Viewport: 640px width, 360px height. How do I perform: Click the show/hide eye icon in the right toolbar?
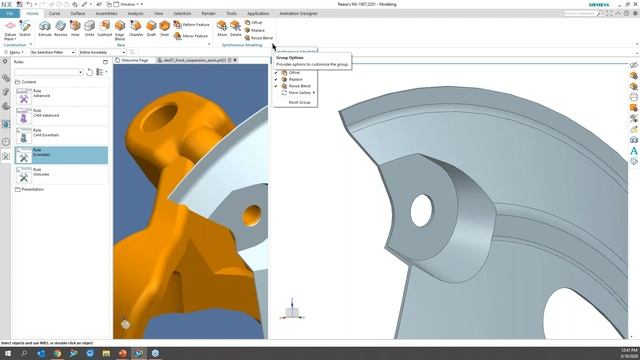633,65
